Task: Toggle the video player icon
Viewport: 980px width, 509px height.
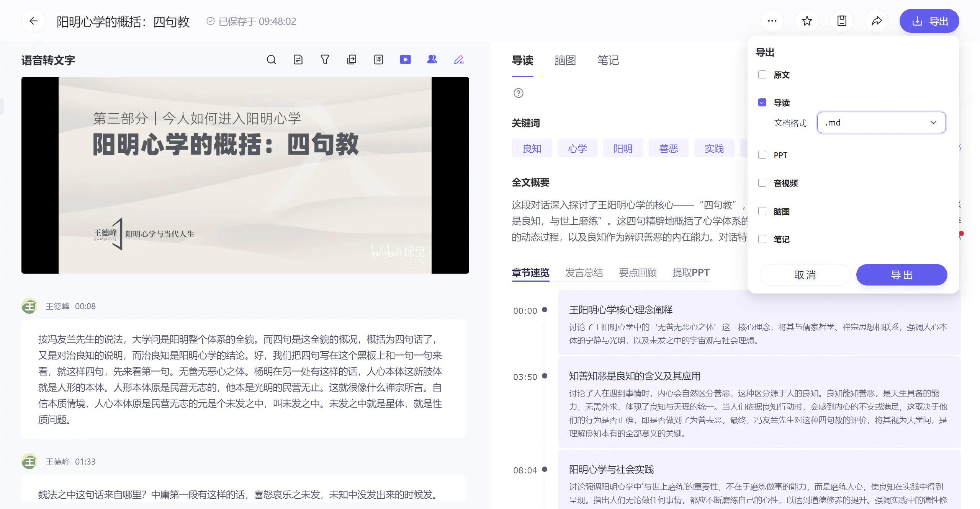Action: 405,60
